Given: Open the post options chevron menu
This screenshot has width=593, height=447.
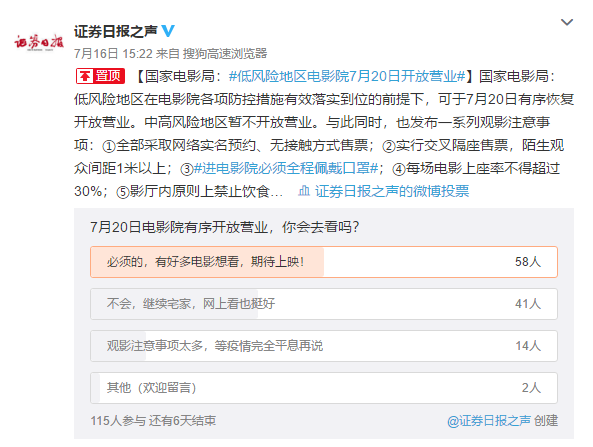Looking at the screenshot, I should point(567,22).
